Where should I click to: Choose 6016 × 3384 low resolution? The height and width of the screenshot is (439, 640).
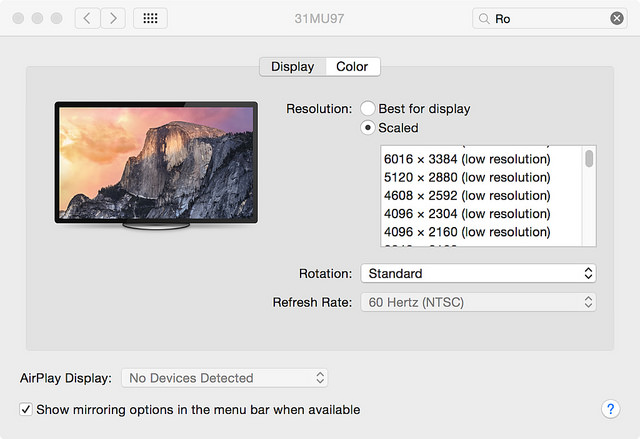[466, 159]
